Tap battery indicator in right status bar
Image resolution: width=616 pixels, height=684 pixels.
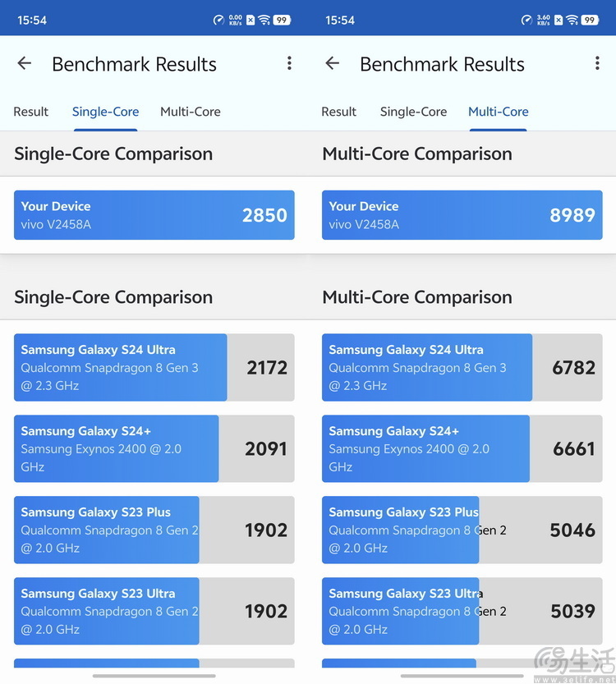coord(590,20)
